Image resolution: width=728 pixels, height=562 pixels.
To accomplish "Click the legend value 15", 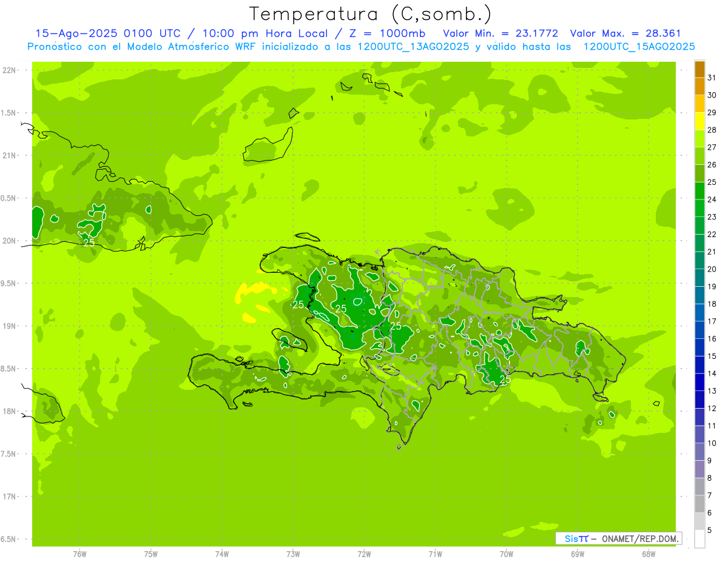I will click(x=712, y=356).
